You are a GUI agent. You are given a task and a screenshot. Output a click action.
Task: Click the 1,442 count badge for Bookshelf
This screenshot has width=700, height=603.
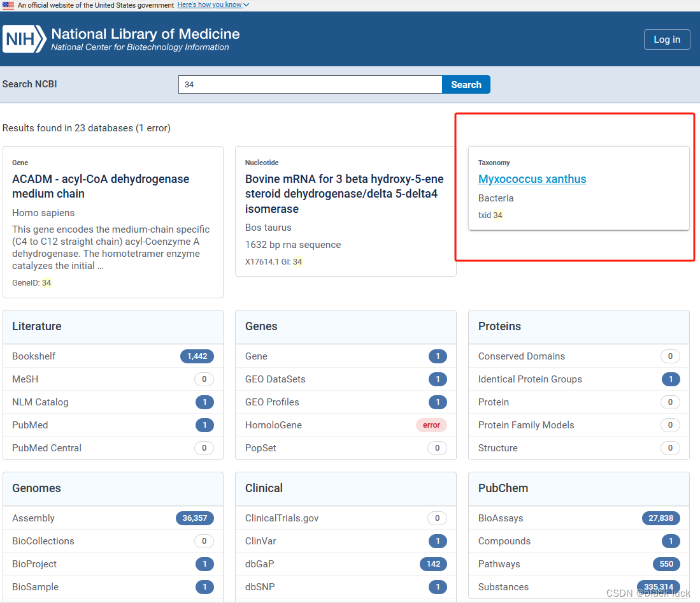click(x=197, y=356)
